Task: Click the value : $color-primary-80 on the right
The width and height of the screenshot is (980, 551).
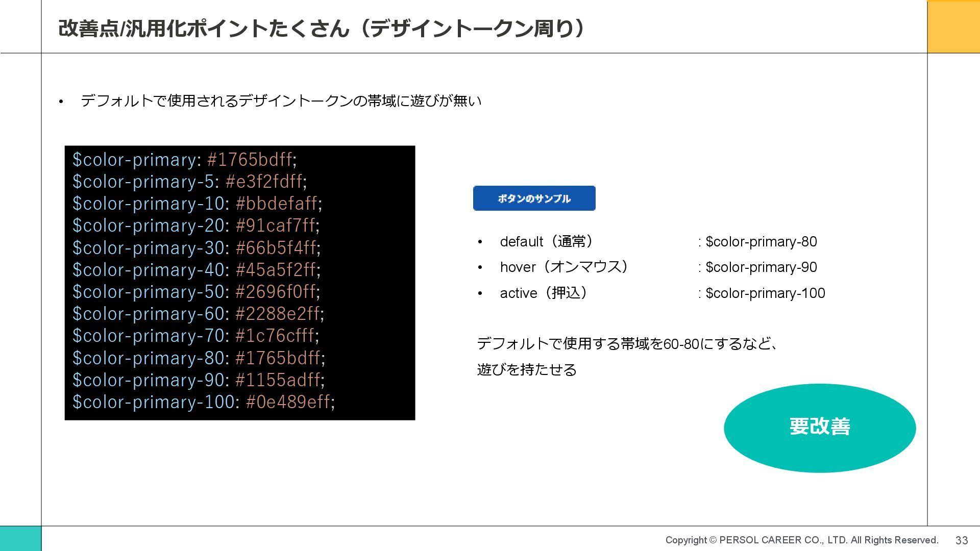Action: [757, 242]
